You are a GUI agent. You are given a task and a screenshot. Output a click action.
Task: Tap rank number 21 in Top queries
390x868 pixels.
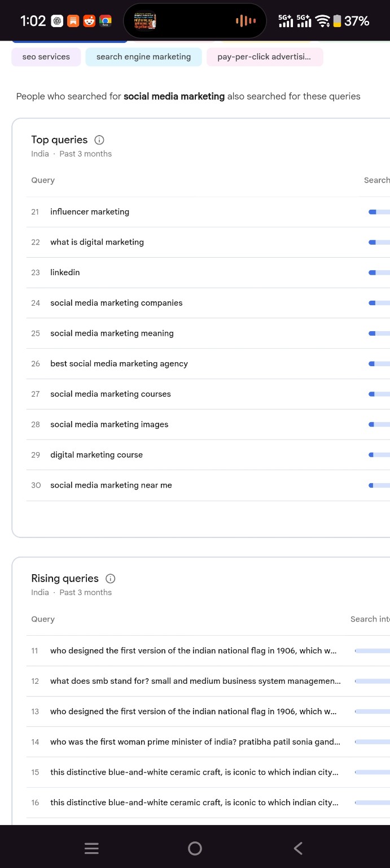point(36,212)
